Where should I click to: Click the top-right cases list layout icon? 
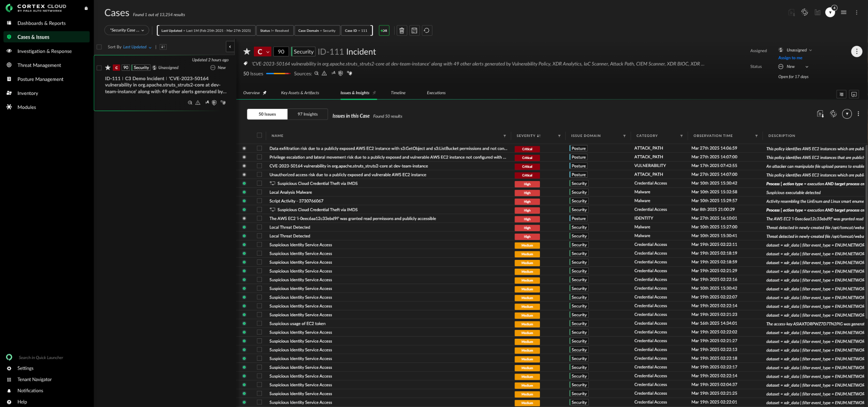(x=844, y=12)
